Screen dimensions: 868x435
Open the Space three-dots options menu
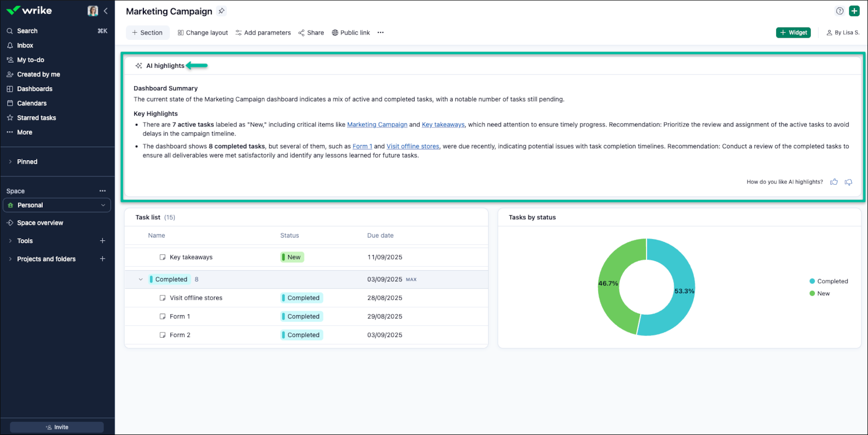pos(103,191)
